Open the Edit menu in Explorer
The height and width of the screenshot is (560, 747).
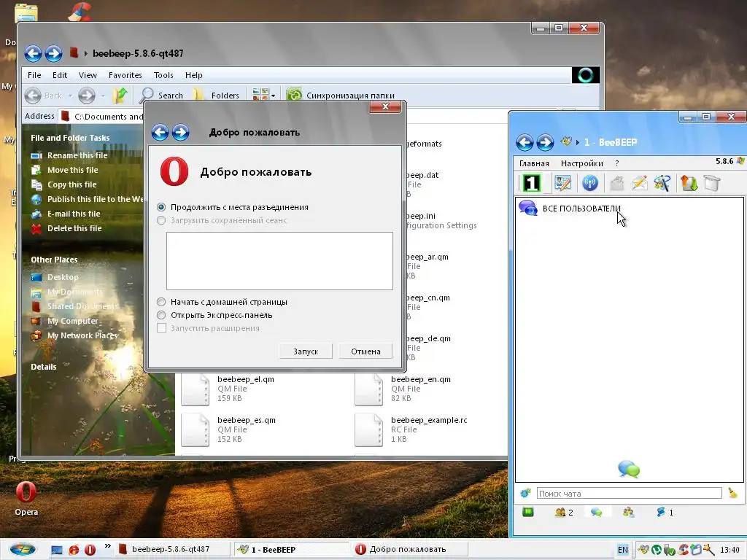[60, 75]
